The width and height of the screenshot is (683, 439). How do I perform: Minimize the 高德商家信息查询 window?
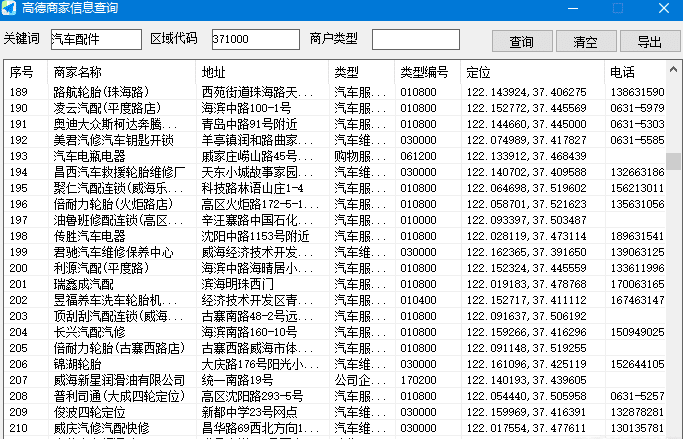pos(573,8)
